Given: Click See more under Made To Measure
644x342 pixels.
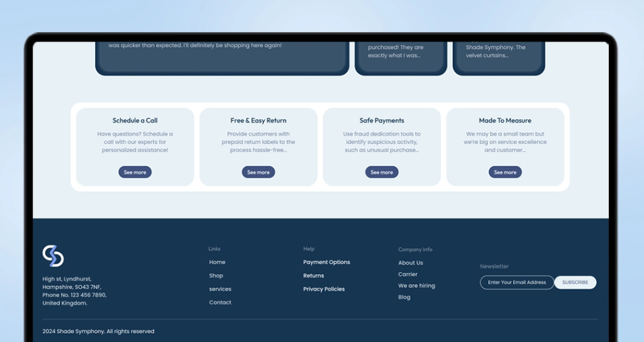Looking at the screenshot, I should coord(505,172).
